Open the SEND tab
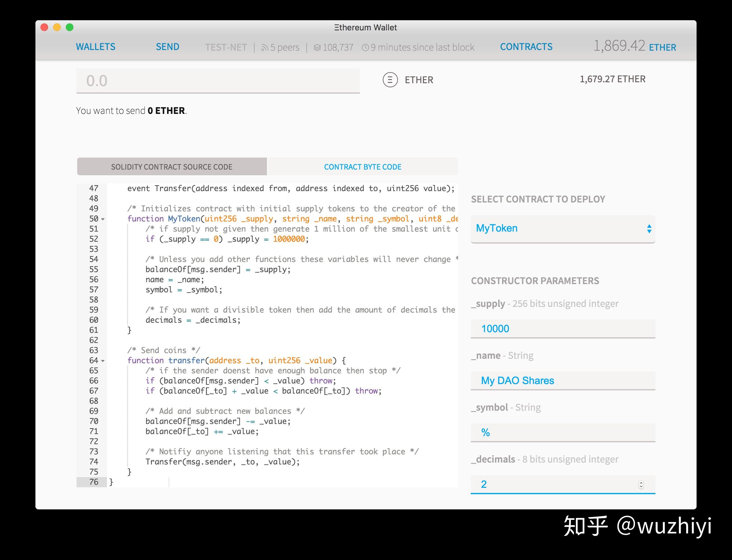 point(168,47)
